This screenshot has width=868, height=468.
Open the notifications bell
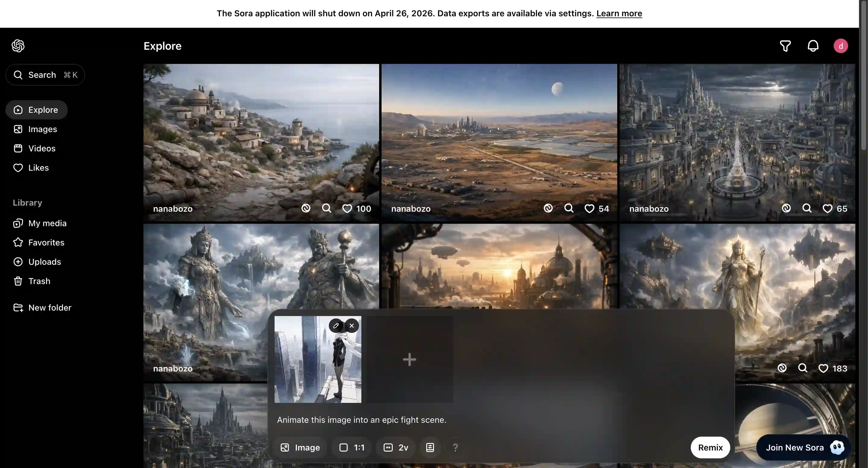[813, 46]
